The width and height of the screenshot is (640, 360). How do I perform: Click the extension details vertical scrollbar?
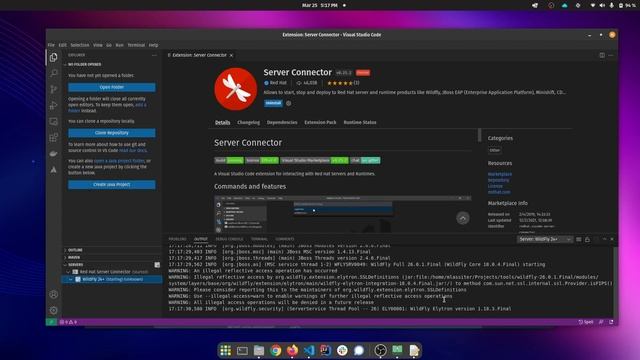[479, 136]
